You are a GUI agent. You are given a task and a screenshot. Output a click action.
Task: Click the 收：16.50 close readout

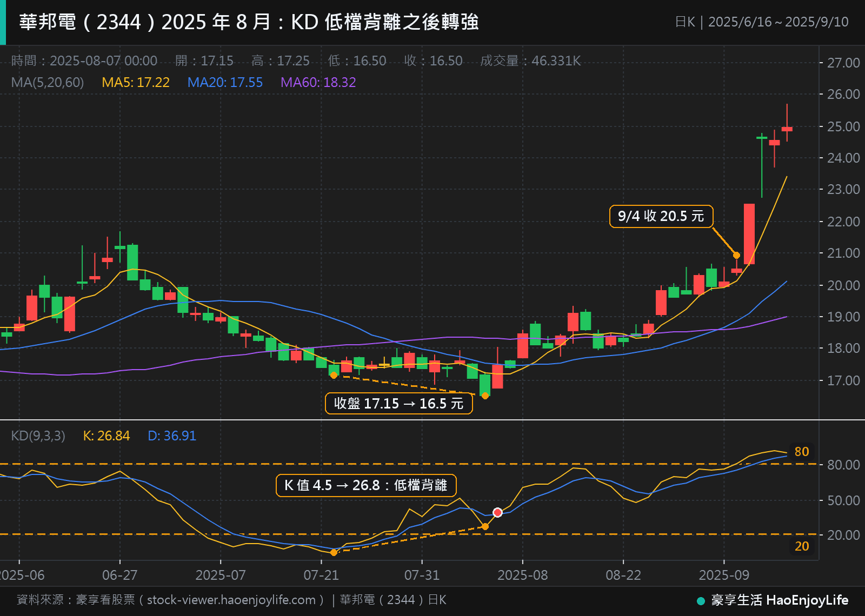433,61
